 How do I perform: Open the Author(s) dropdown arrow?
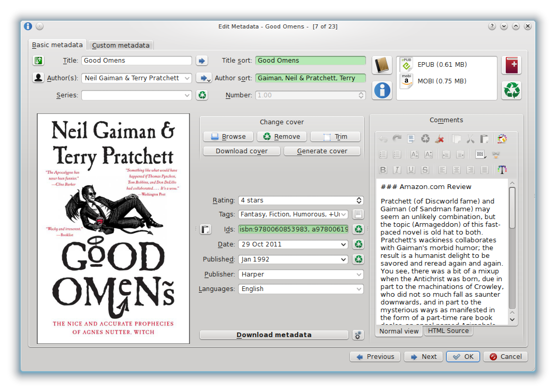pyautogui.click(x=187, y=78)
